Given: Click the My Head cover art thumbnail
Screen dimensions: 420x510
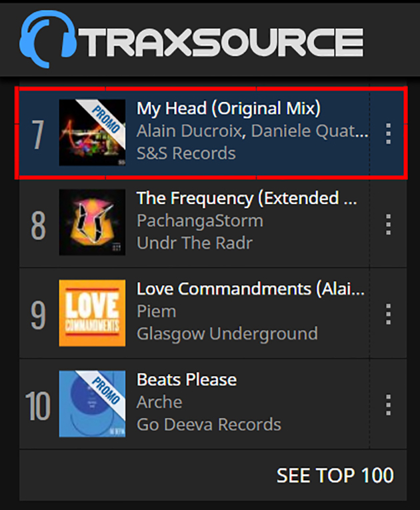Looking at the screenshot, I should point(92,133).
